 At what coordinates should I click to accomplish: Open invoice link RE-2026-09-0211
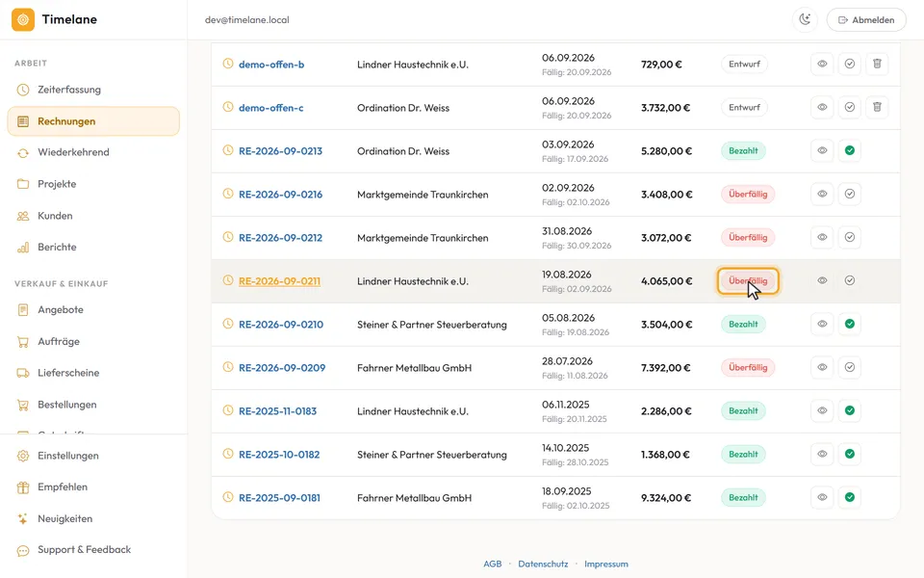tap(279, 281)
